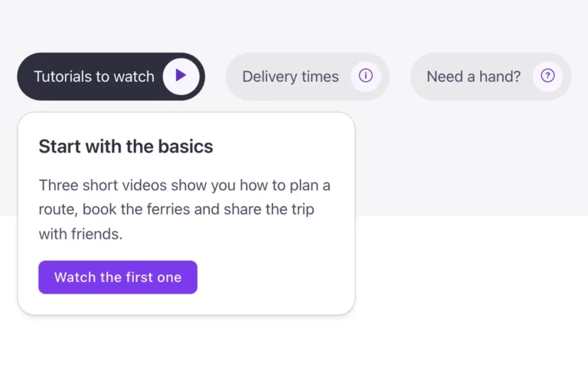Click the lavender circle holding the info icon
The image size is (588, 368).
pos(366,76)
